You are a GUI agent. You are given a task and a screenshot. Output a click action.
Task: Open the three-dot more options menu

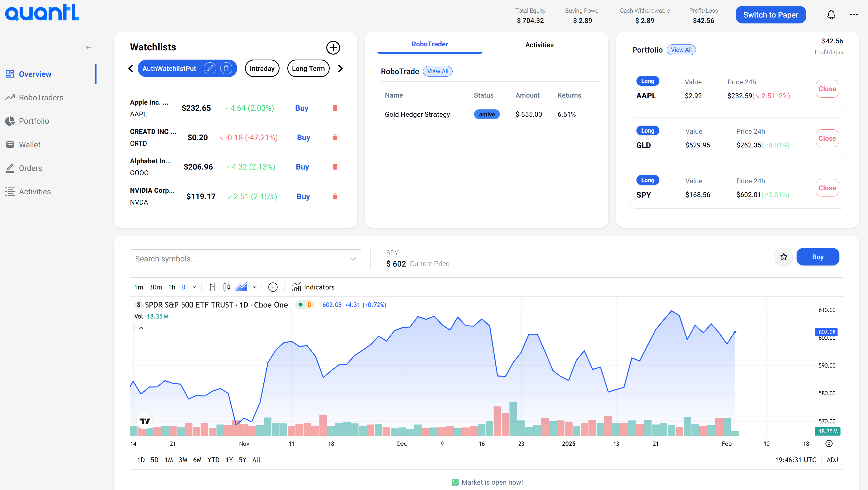(854, 15)
